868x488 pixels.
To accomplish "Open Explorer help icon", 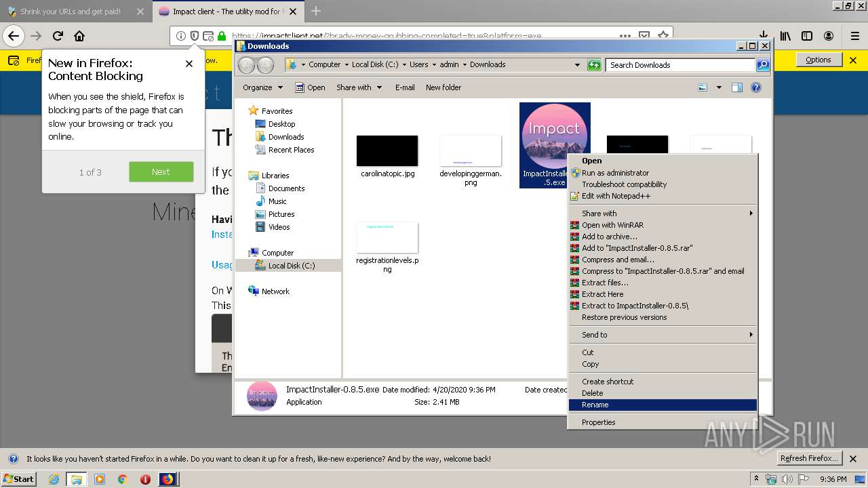I will [x=756, y=87].
